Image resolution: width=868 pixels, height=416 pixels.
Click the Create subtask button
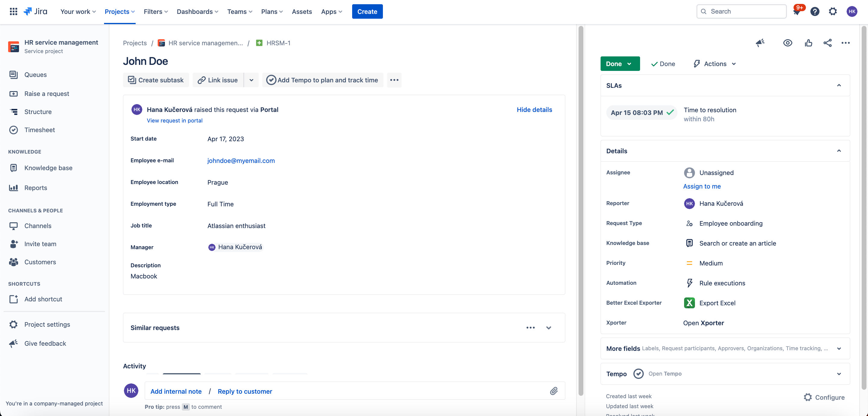coord(156,80)
